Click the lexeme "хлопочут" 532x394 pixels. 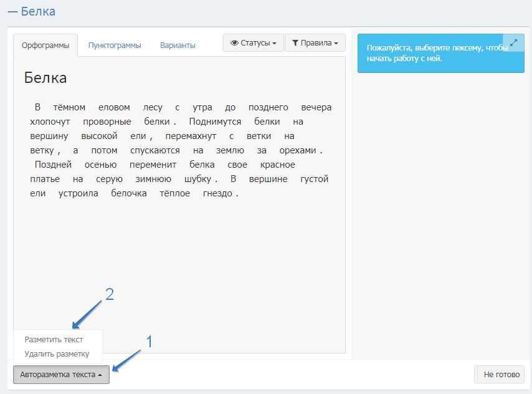pos(49,122)
